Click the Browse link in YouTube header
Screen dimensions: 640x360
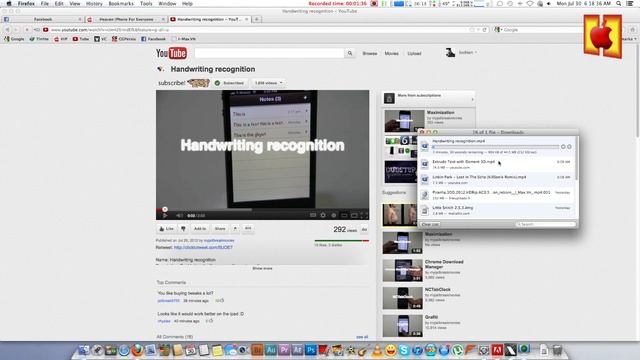(370, 53)
